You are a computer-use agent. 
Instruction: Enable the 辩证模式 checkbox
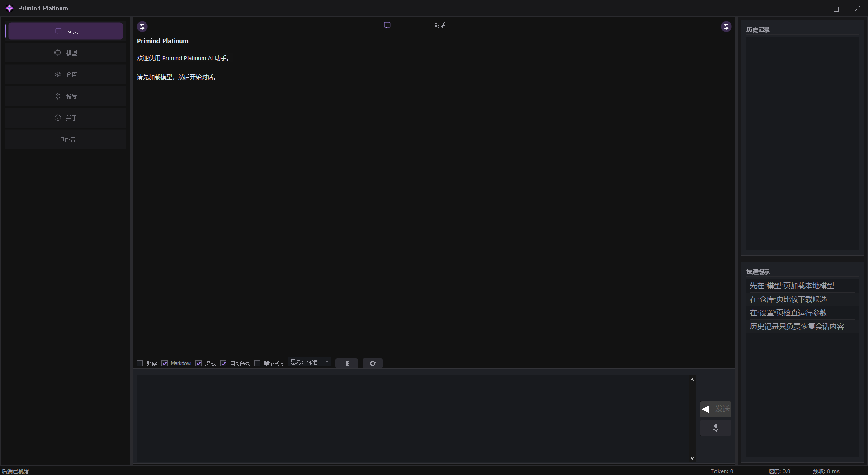[257, 363]
